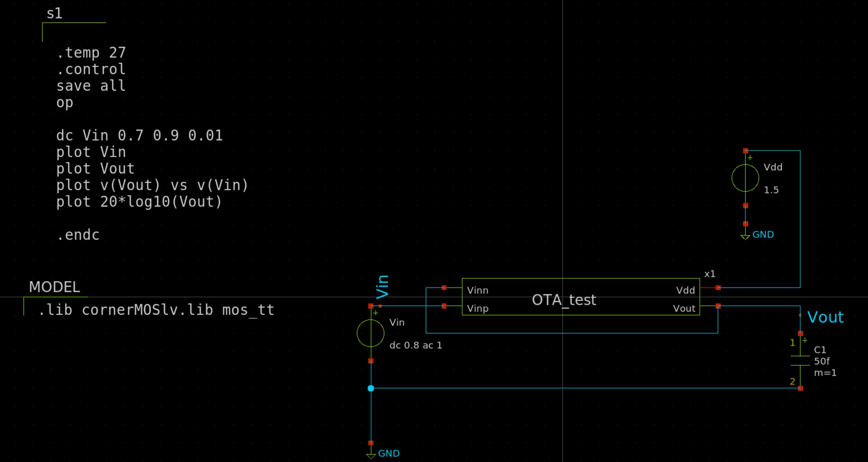This screenshot has height=462, width=868.
Task: Click the GND symbol below the Vin source
Action: [x=371, y=455]
